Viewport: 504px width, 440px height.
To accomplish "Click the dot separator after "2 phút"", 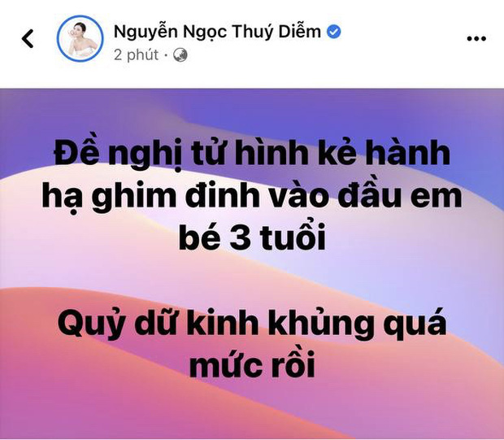I will pyautogui.click(x=166, y=55).
